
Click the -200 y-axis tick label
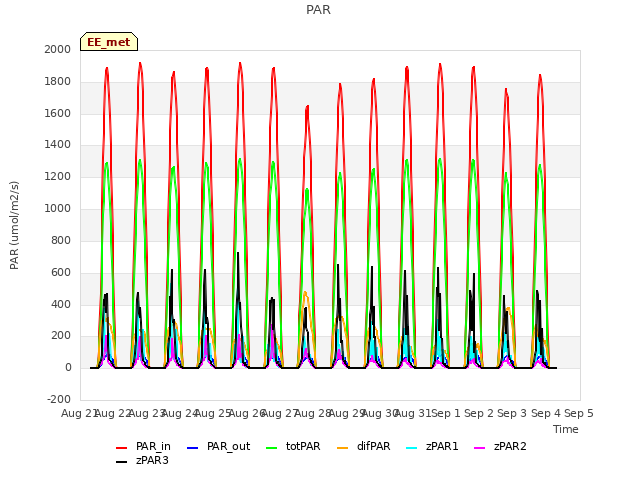(59, 400)
